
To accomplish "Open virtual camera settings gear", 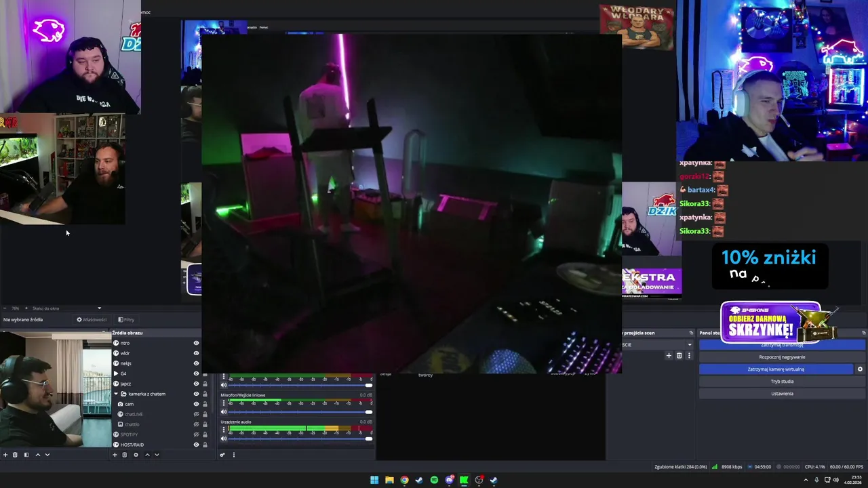I will [860, 369].
